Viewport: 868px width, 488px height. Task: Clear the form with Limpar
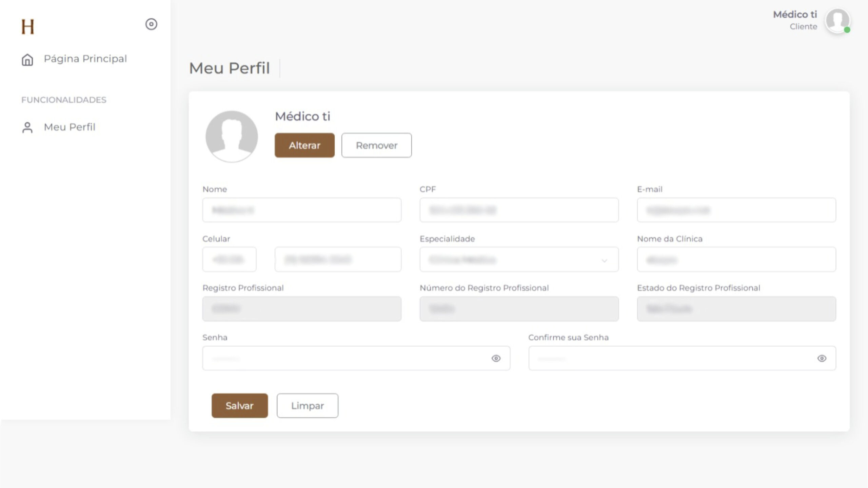coord(307,406)
